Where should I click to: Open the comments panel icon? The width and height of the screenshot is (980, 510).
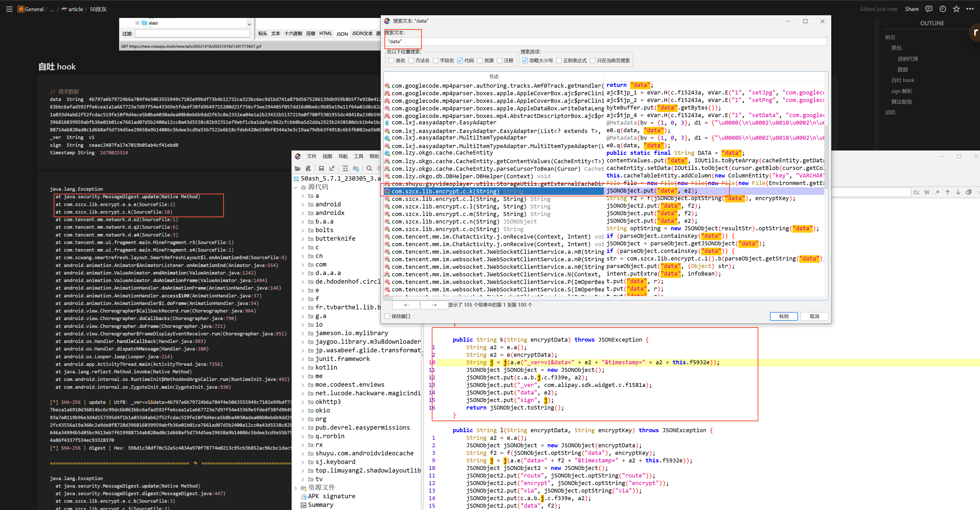click(929, 9)
